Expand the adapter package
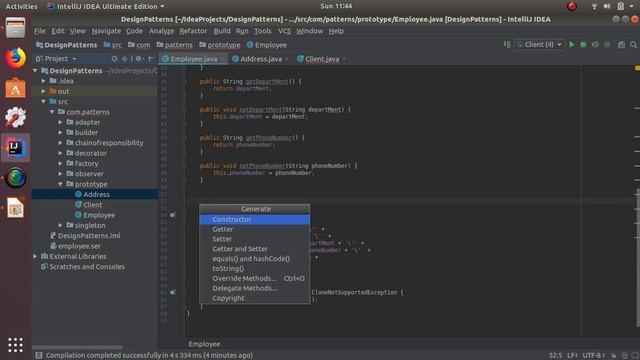 [60, 122]
